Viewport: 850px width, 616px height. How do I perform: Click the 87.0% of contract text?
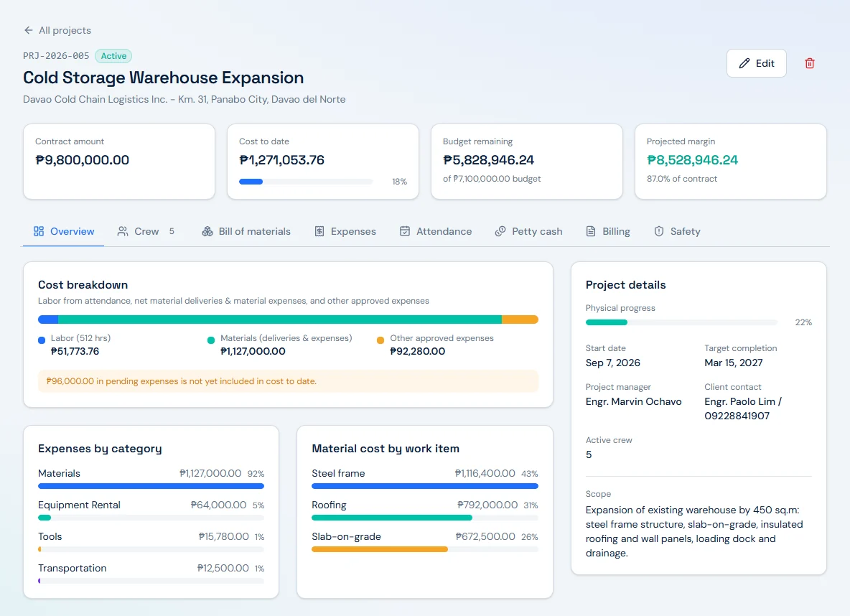(x=681, y=179)
